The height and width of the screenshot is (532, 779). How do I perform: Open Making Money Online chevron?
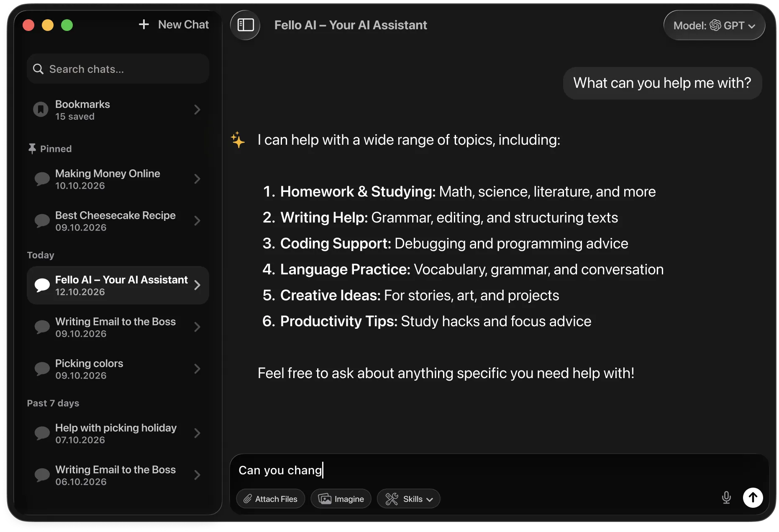click(x=197, y=179)
